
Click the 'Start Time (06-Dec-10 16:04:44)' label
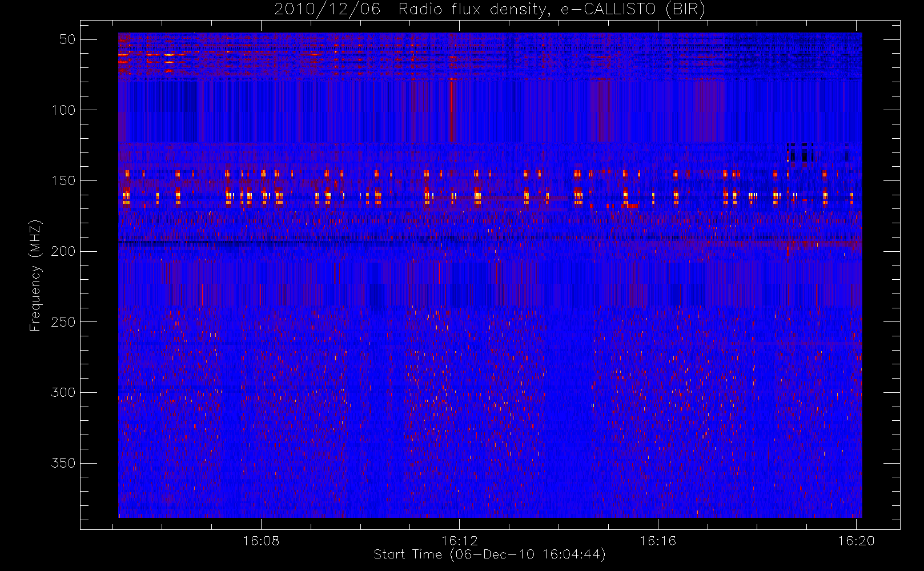pos(489,554)
